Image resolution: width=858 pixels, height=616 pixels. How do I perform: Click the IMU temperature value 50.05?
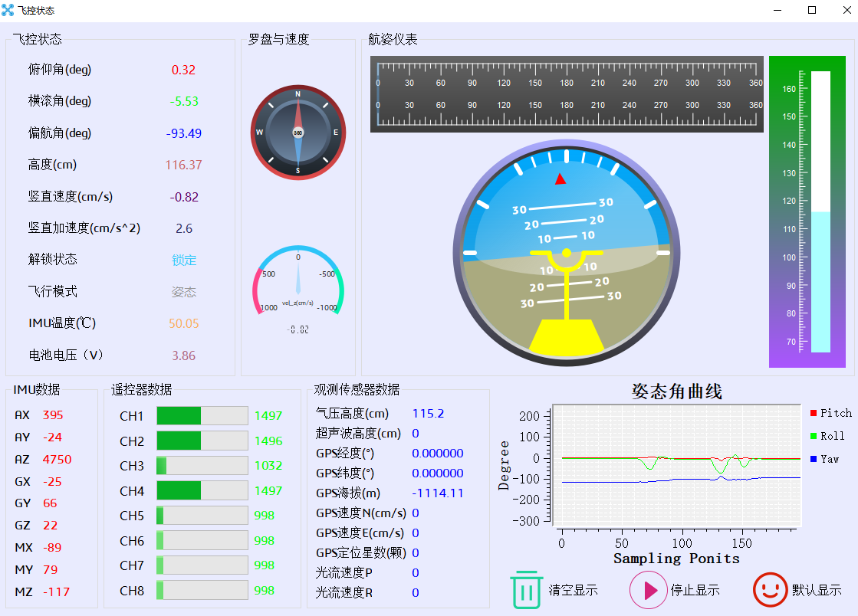[184, 323]
